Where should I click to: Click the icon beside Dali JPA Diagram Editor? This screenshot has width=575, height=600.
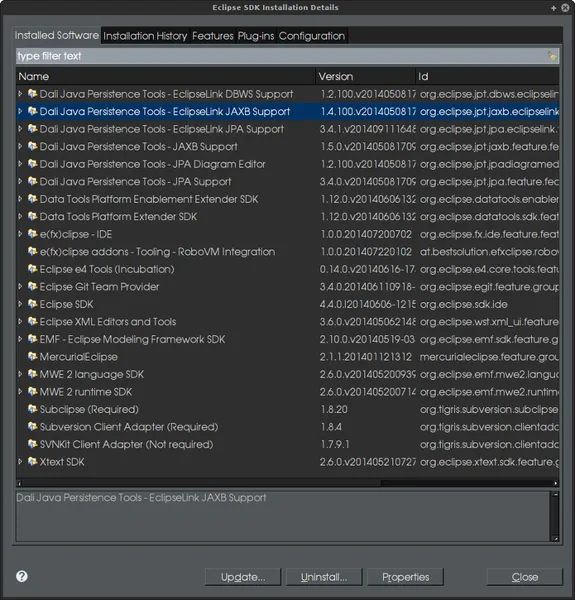(x=33, y=164)
